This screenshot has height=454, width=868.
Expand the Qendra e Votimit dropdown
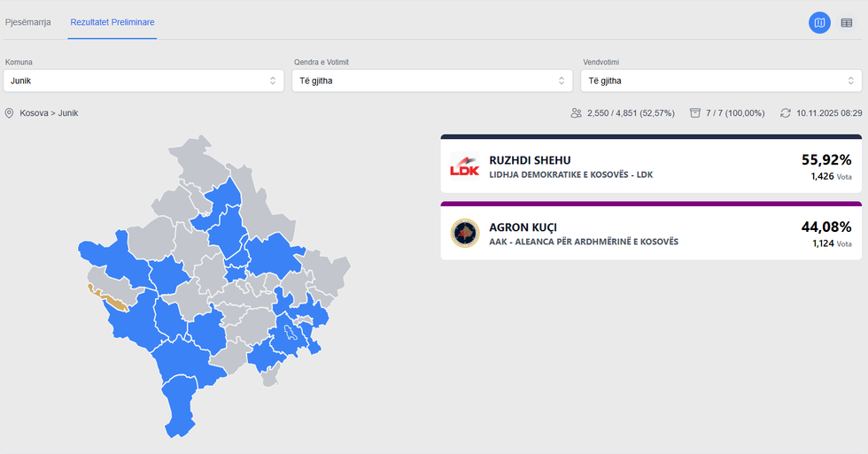tap(431, 81)
